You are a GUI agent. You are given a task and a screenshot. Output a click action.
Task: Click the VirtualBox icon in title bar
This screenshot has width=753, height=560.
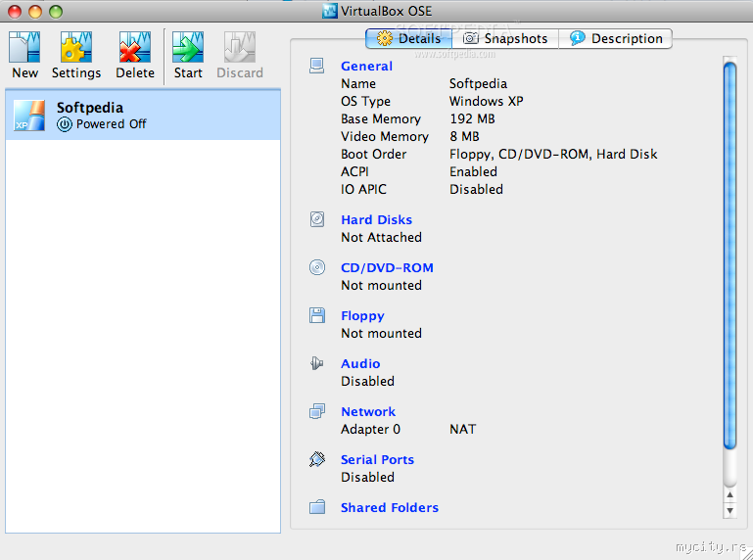pos(329,11)
